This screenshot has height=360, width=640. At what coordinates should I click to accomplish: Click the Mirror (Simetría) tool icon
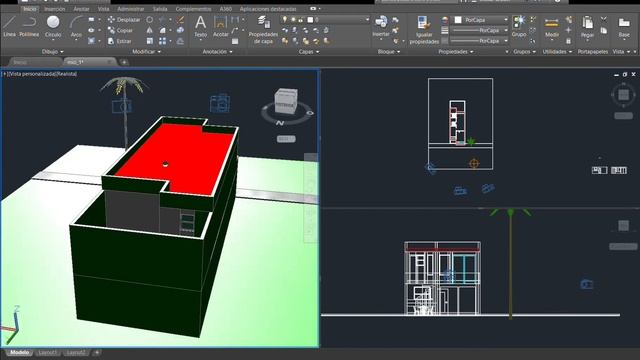[150, 30]
